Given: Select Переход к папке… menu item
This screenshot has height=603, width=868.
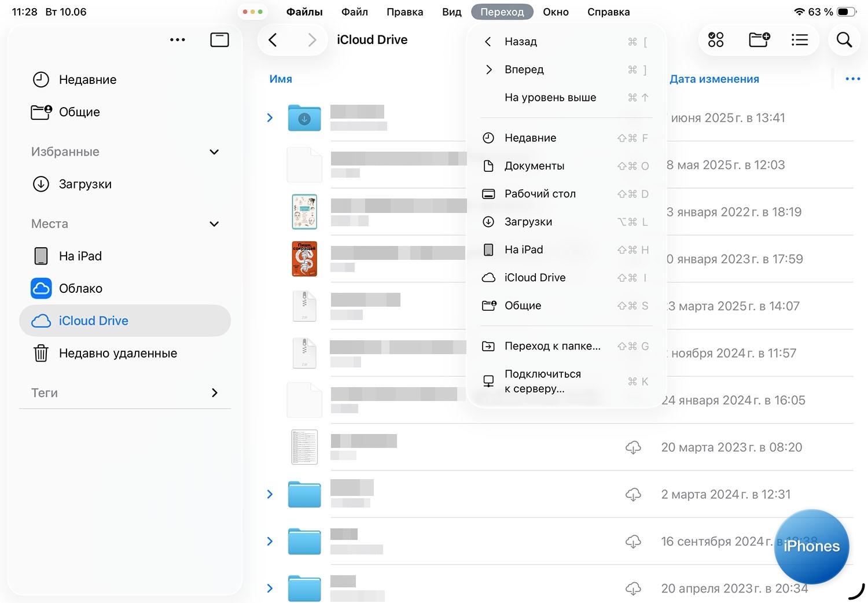Looking at the screenshot, I should (552, 346).
